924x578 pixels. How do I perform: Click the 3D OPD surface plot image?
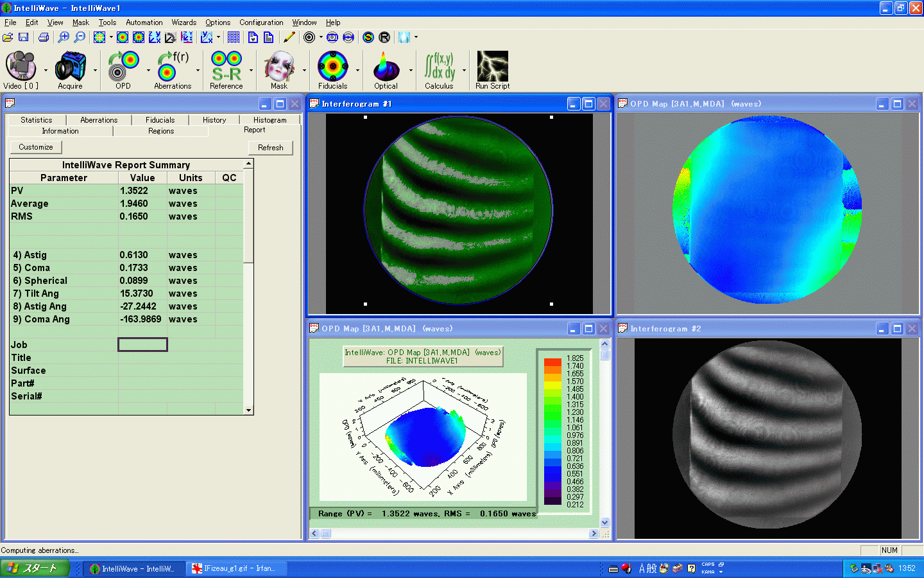(x=424, y=437)
